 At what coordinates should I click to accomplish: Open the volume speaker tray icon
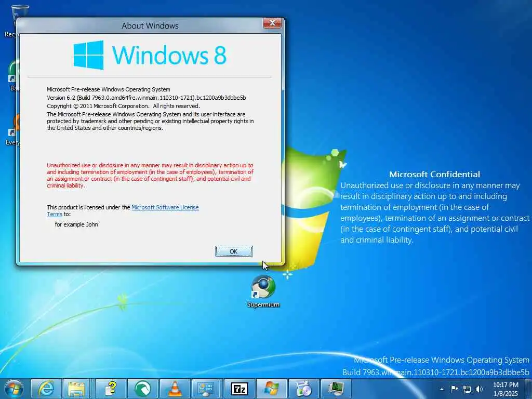point(479,389)
